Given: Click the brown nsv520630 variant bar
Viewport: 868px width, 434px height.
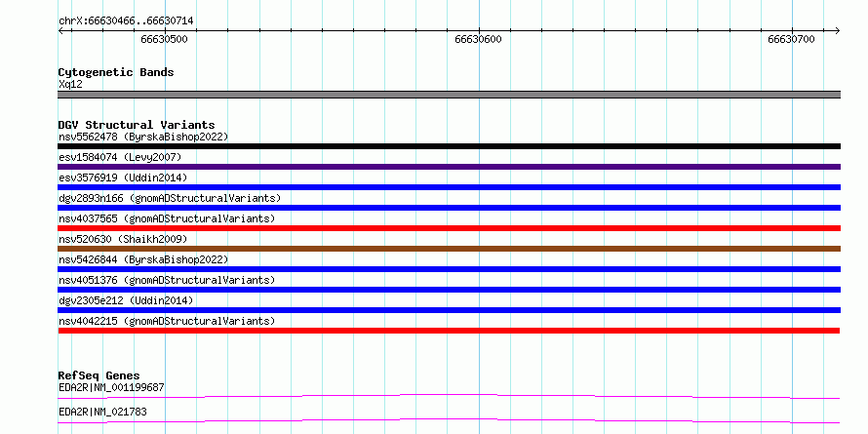Looking at the screenshot, I should pos(450,249).
